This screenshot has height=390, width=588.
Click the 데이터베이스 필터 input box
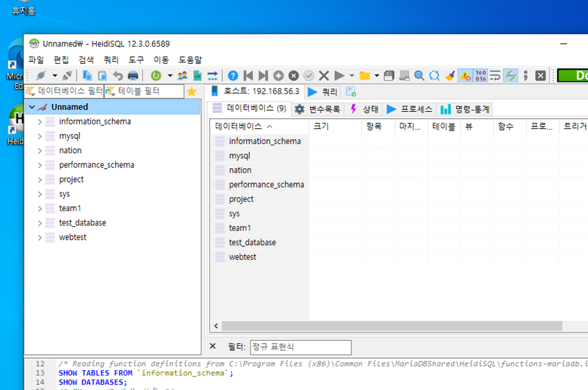pyautogui.click(x=64, y=91)
